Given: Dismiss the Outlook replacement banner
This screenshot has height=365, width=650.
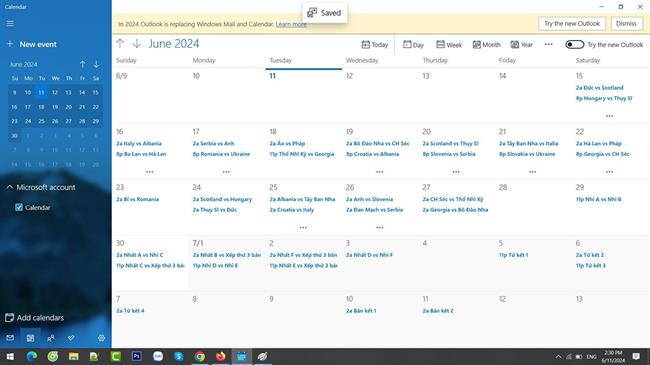Looking at the screenshot, I should [626, 24].
